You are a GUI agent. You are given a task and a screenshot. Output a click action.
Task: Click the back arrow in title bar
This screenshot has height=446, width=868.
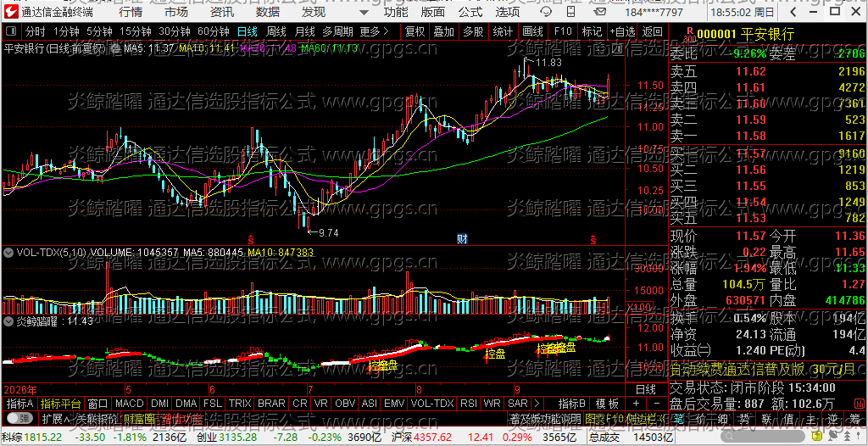pos(793,12)
